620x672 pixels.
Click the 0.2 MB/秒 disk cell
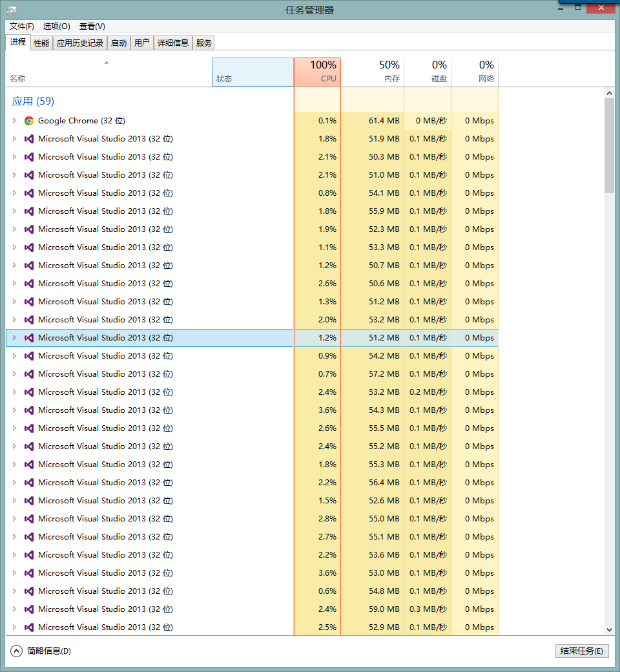coord(428,392)
